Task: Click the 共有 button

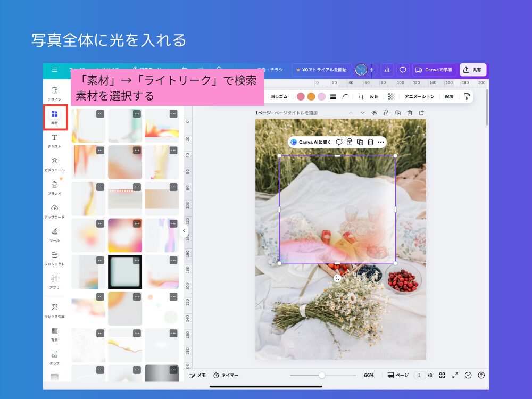Action: click(473, 70)
